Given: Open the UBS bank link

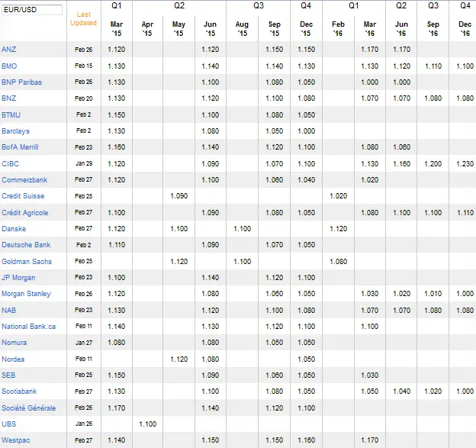Looking at the screenshot, I should click(9, 424).
